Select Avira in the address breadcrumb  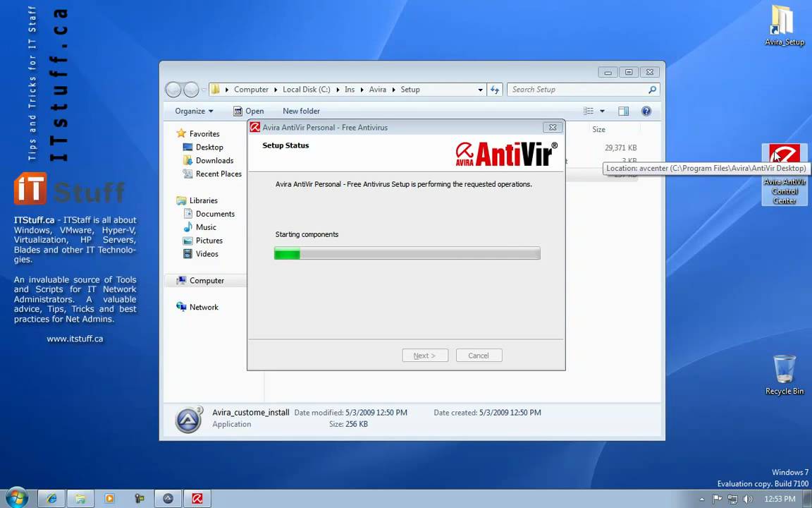click(x=378, y=90)
